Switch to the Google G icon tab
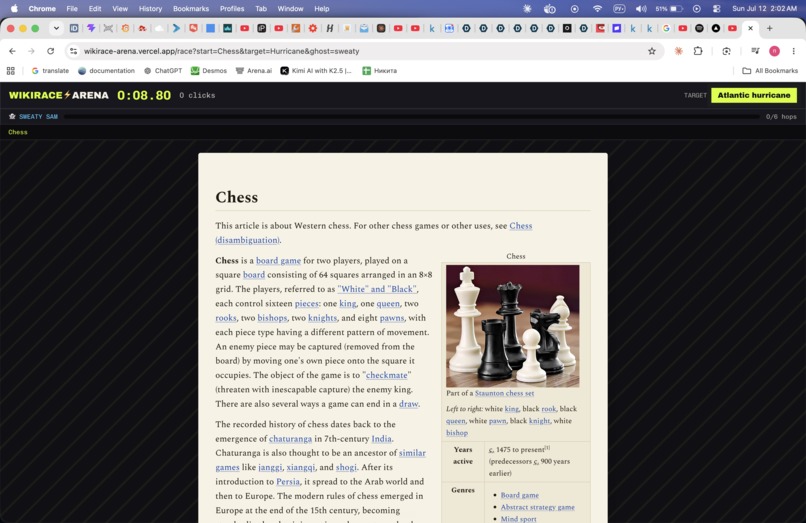 (x=666, y=28)
